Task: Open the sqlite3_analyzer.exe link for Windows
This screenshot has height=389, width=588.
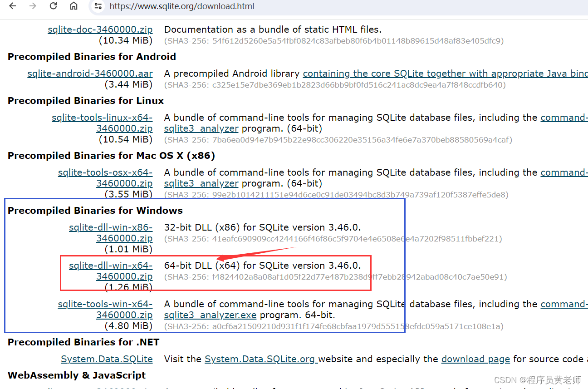Action: 210,315
